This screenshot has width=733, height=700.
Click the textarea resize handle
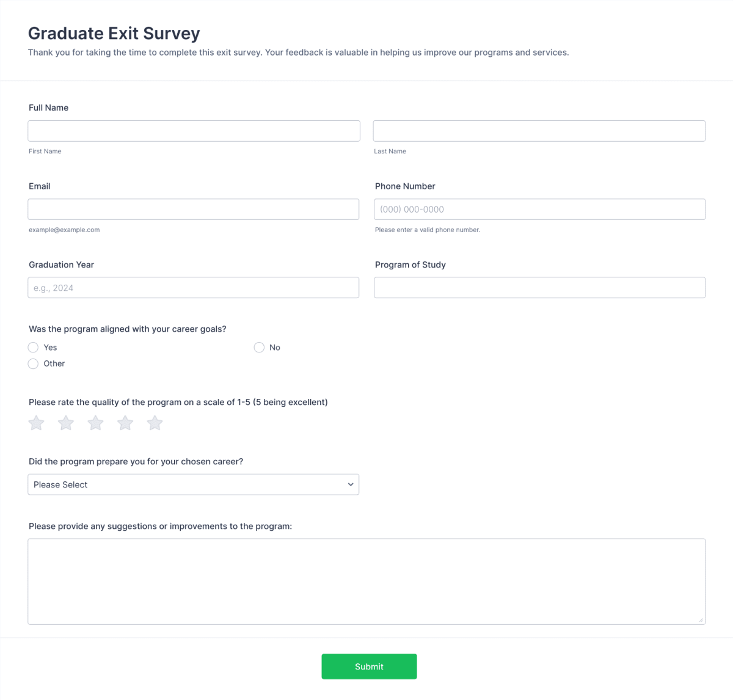click(701, 620)
